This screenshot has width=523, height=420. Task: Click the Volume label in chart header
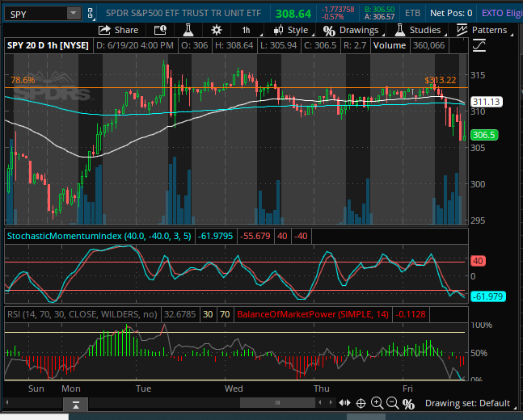point(390,45)
